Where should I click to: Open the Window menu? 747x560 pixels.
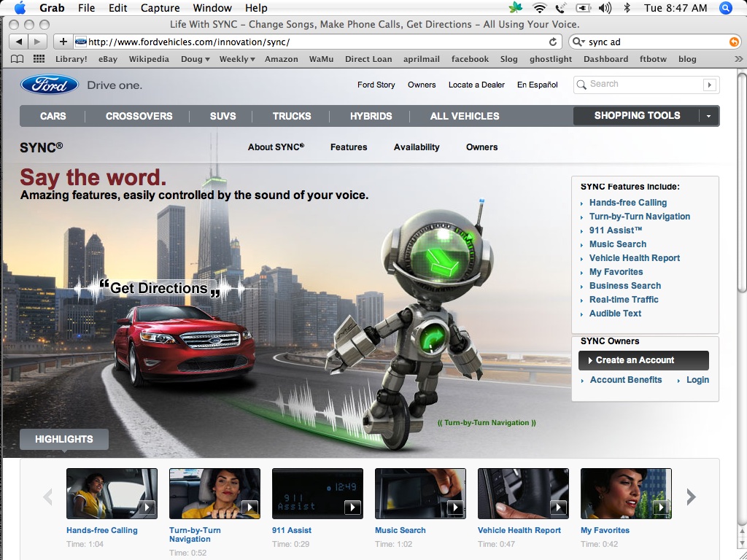[212, 8]
